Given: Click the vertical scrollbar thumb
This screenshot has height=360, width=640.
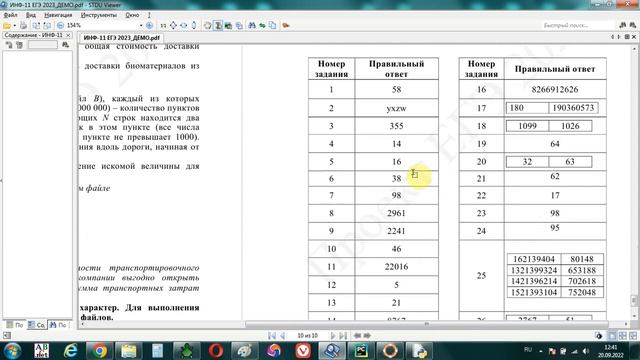Looking at the screenshot, I should [634, 300].
